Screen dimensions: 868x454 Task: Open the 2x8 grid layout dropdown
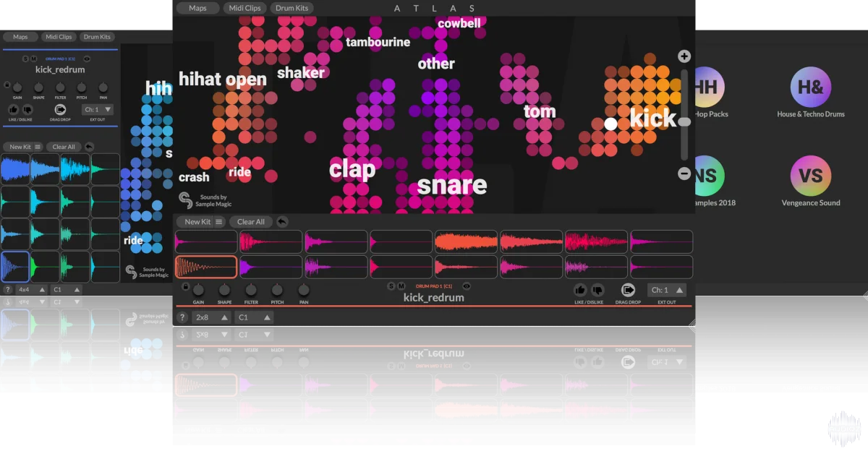(212, 317)
